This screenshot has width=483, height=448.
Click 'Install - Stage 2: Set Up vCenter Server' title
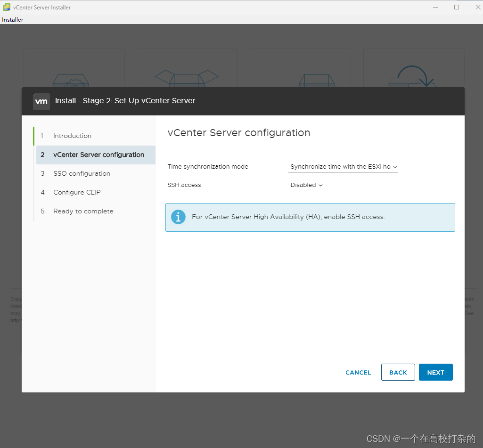125,101
